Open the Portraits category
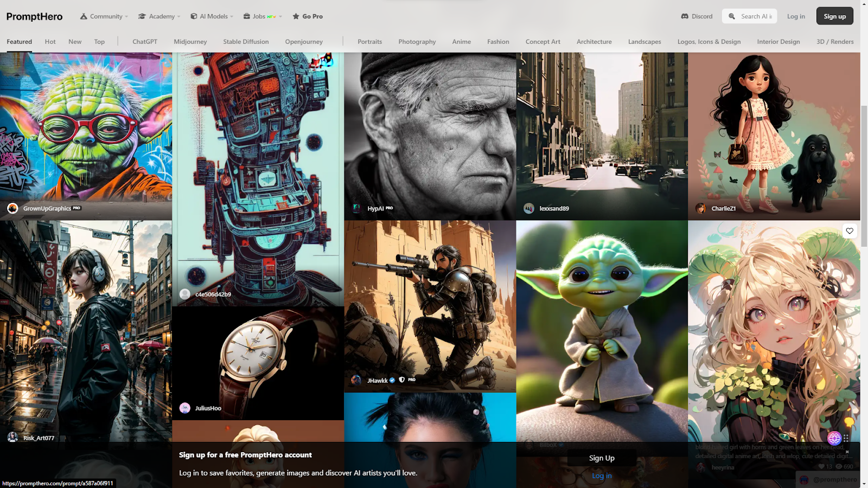This screenshot has height=488, width=868. pyautogui.click(x=370, y=42)
